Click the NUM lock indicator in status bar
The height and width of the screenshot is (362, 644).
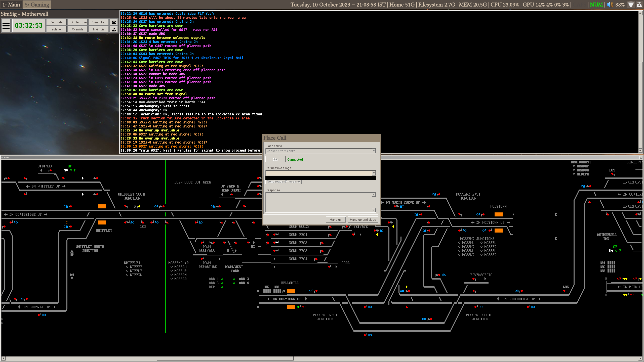click(x=596, y=5)
